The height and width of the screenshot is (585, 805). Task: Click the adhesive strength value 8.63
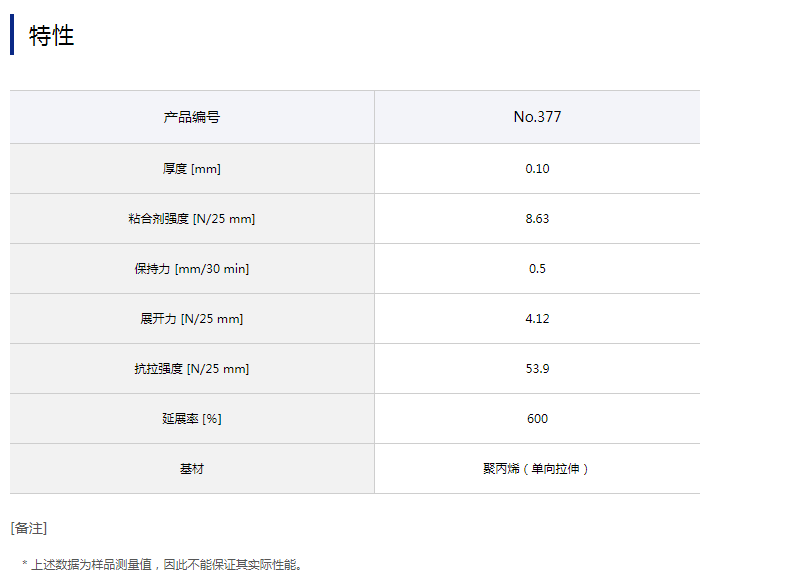[537, 219]
